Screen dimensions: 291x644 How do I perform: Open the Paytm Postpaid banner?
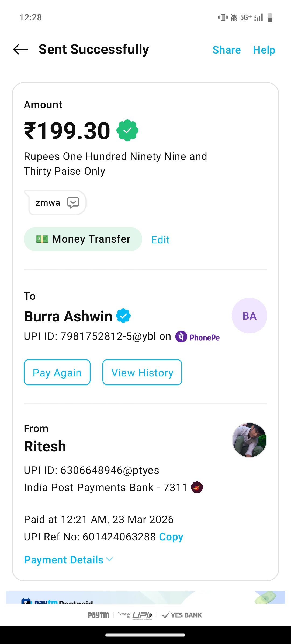pos(145,598)
